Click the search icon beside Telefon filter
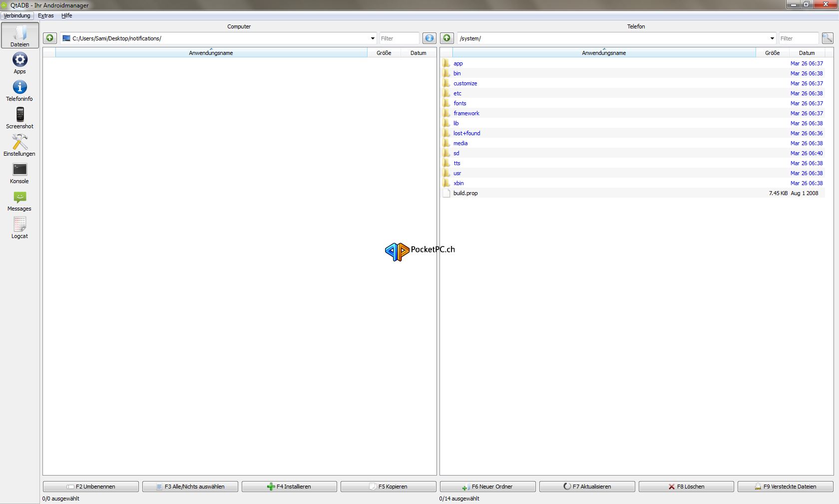The width and height of the screenshot is (839, 504). [x=828, y=38]
